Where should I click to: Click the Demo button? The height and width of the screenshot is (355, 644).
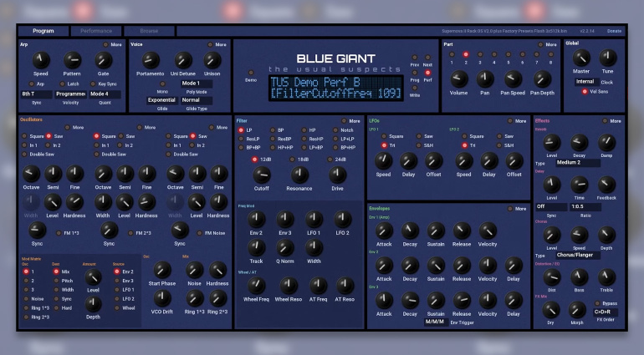(x=251, y=73)
